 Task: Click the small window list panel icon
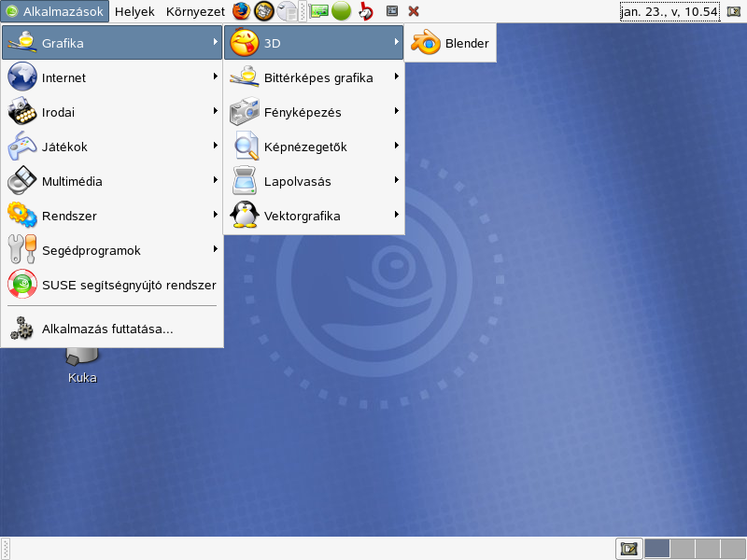(392, 11)
